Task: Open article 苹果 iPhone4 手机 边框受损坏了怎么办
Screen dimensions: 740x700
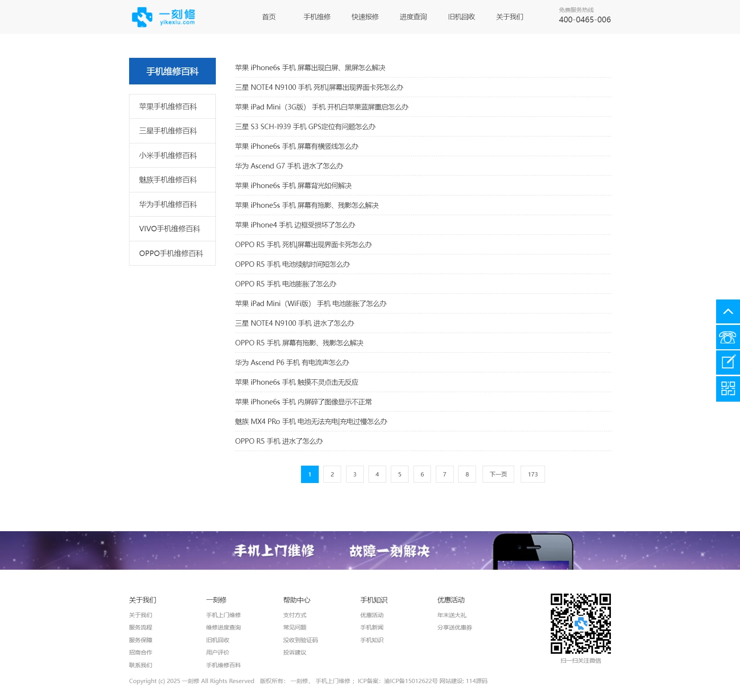Action: tap(295, 225)
